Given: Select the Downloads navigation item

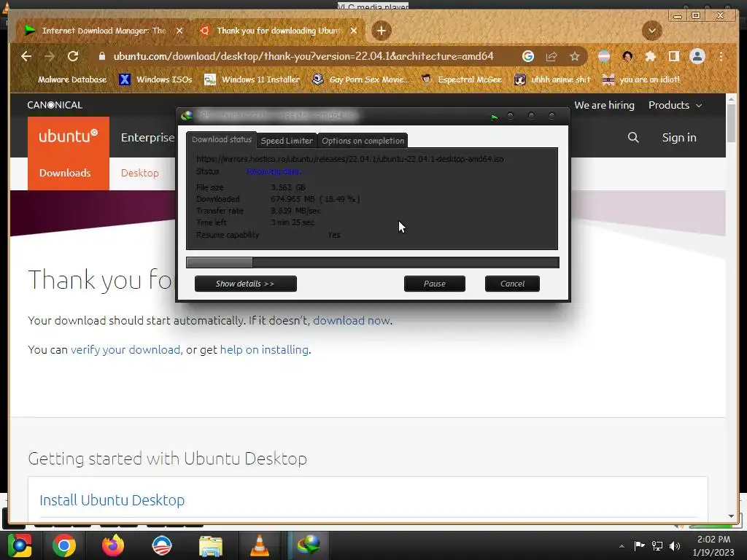Looking at the screenshot, I should pos(65,173).
